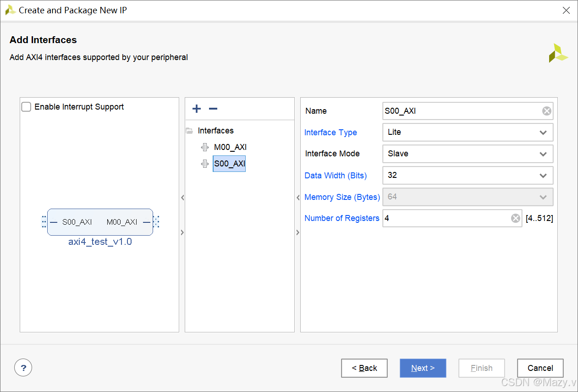Click the M00_AXI interface icon in tree
Screen dimensions: 578x392
click(204, 147)
